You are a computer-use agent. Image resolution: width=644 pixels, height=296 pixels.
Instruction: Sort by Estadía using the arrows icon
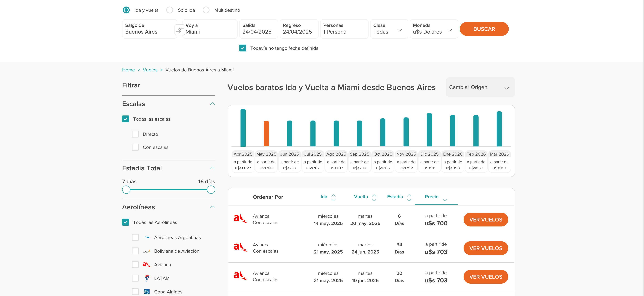pyautogui.click(x=409, y=197)
